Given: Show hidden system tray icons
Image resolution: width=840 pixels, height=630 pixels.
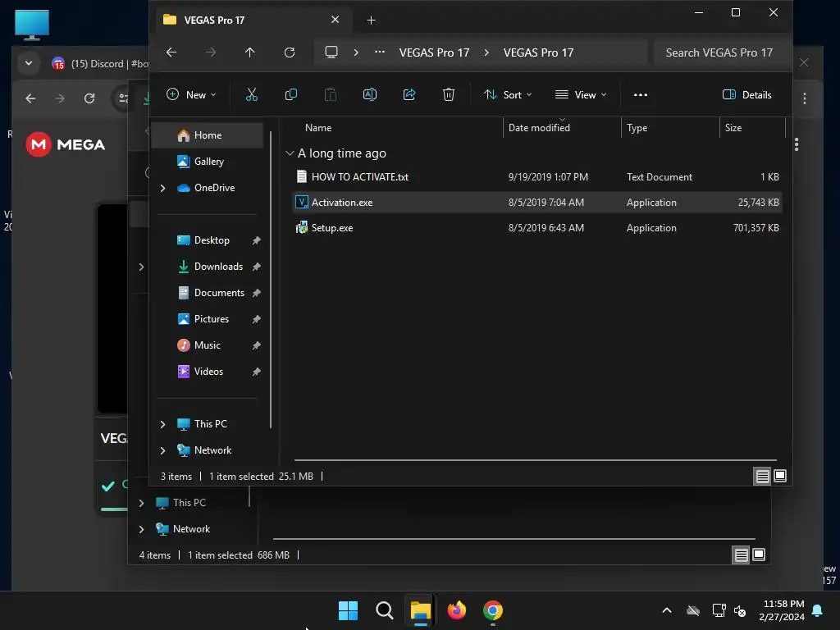Looking at the screenshot, I should point(667,610).
